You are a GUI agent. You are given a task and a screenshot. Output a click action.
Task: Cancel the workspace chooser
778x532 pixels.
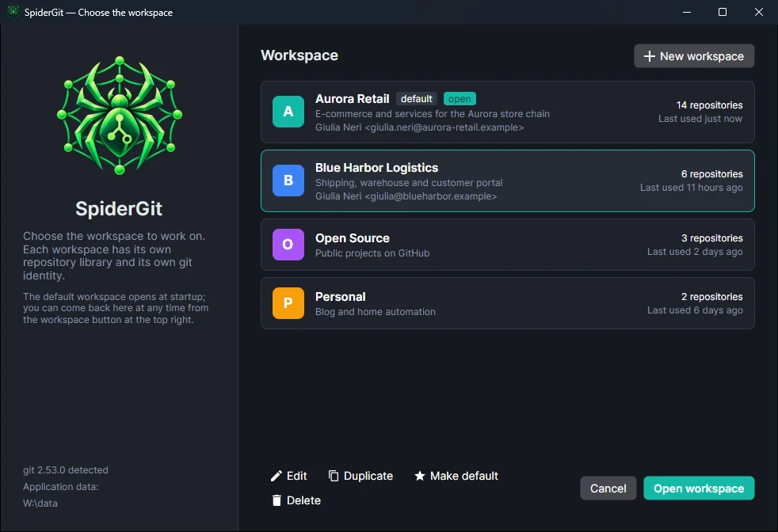point(608,488)
